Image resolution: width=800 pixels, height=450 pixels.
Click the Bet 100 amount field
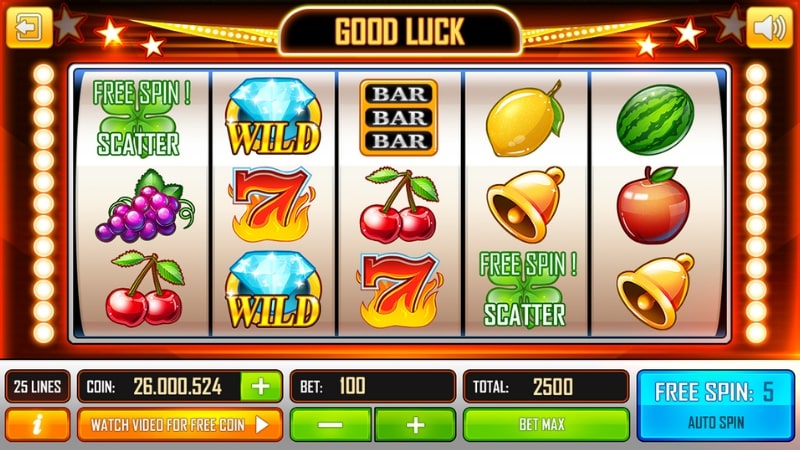[372, 386]
